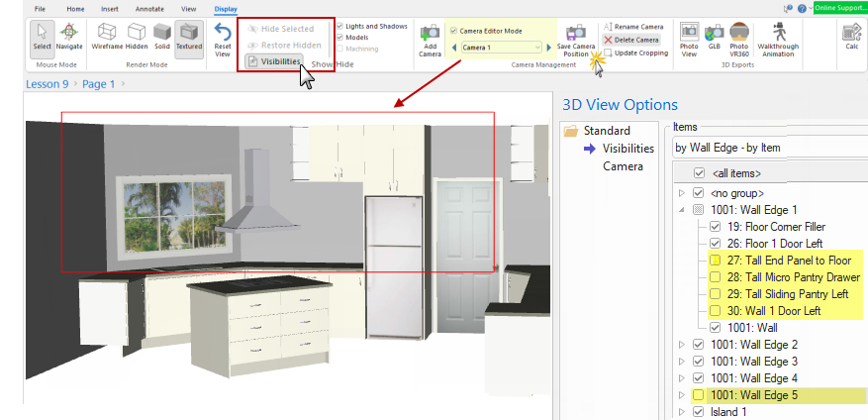Toggle the Lights and Shadows checkbox
This screenshot has height=420, width=868.
[341, 26]
